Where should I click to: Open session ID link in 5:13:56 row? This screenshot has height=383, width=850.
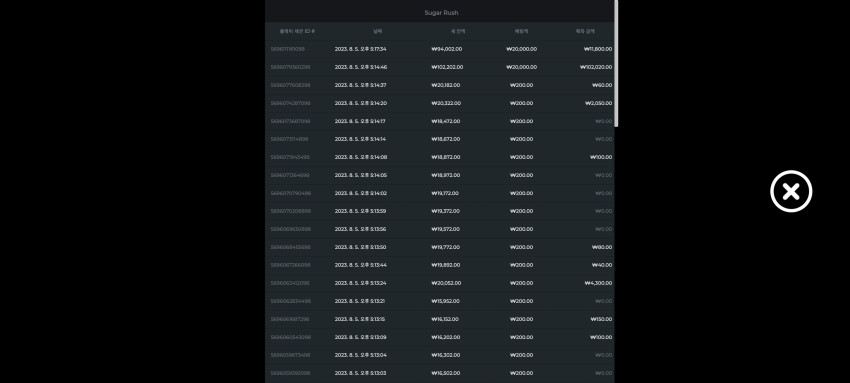coord(290,229)
